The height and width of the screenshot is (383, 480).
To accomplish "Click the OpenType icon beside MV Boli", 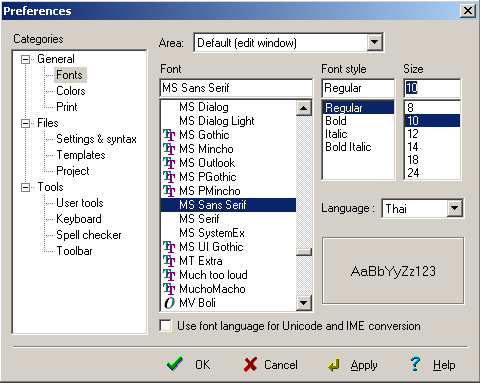I will 169,303.
